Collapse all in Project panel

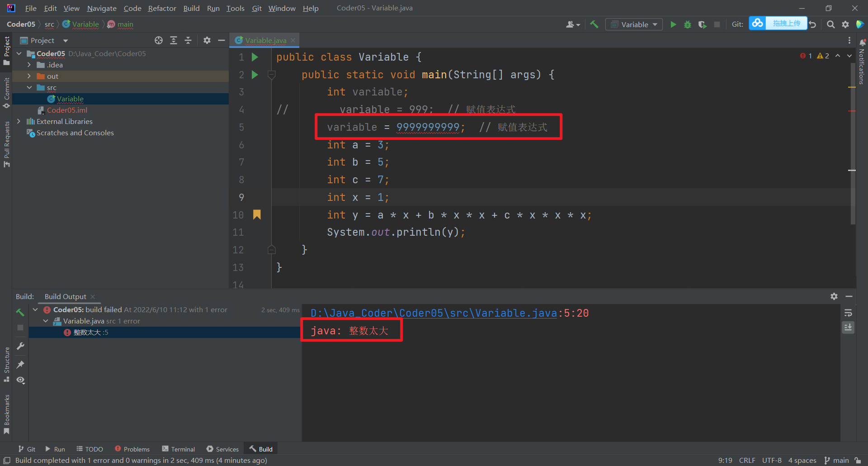tap(188, 40)
